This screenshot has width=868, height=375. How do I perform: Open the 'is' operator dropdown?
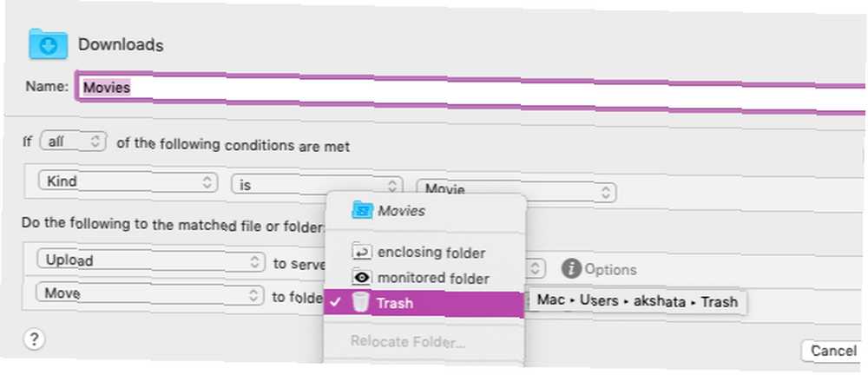[x=317, y=185]
